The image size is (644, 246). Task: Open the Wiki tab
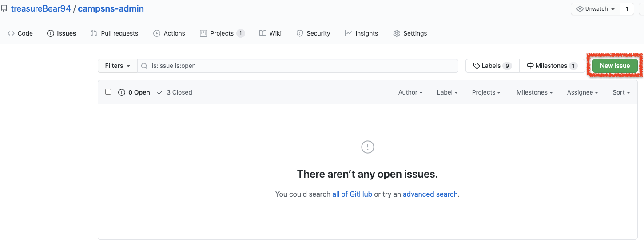270,33
